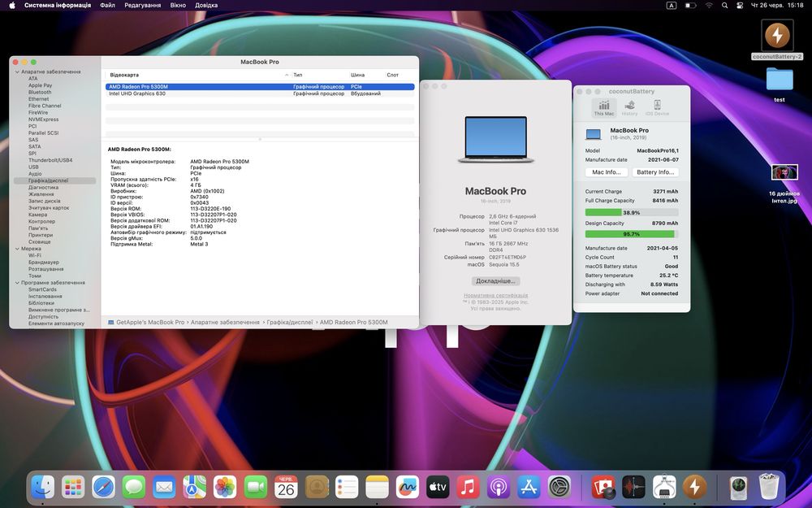Screen dimensions: 812x508
Task: Select Thunderbolt/USB4 in sidebar
Action: click(x=50, y=160)
